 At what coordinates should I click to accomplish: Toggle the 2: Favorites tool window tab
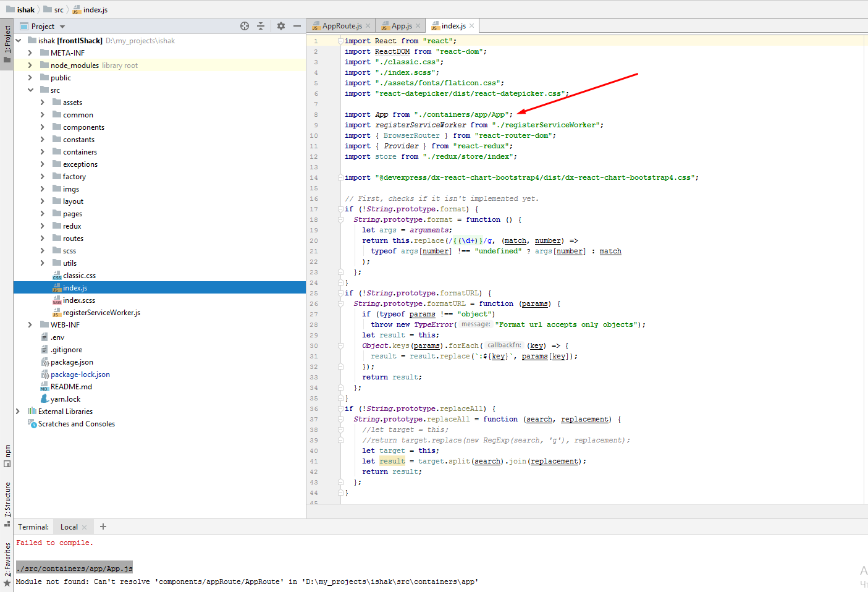[x=7, y=564]
